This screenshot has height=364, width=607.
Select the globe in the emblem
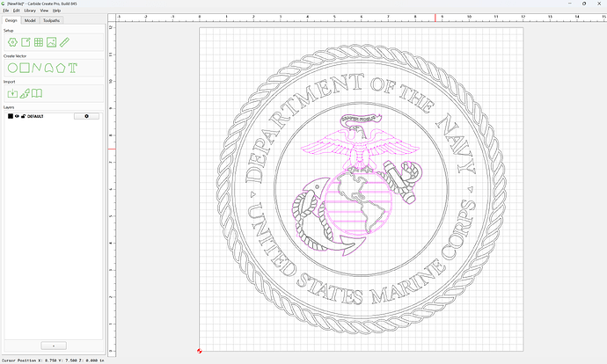point(358,202)
